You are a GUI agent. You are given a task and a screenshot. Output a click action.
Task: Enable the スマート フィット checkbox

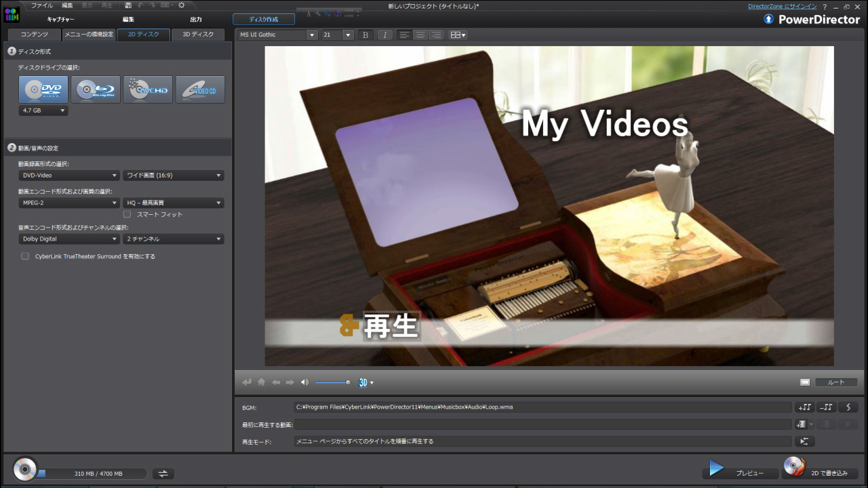coord(127,214)
